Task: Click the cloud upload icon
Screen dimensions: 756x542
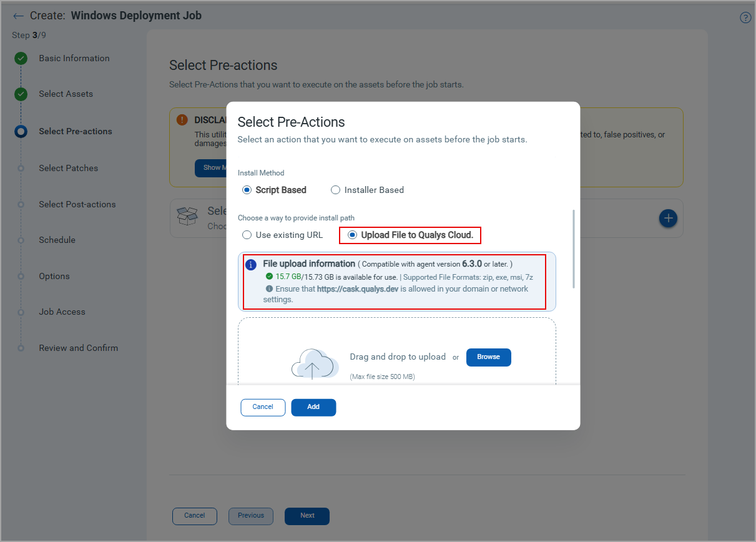Action: click(x=312, y=364)
